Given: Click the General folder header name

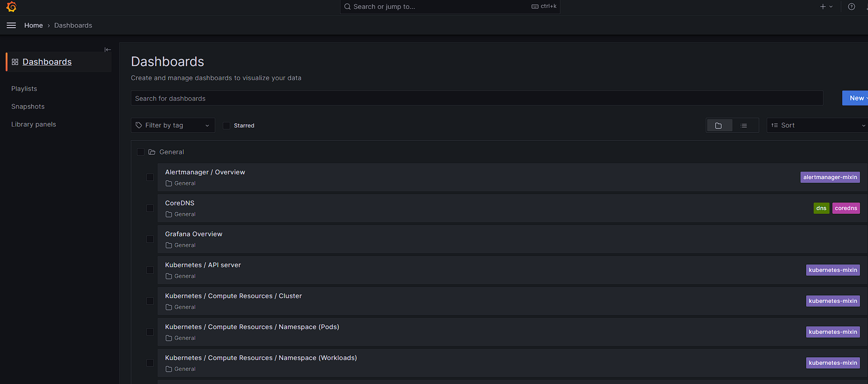Looking at the screenshot, I should coord(172,152).
